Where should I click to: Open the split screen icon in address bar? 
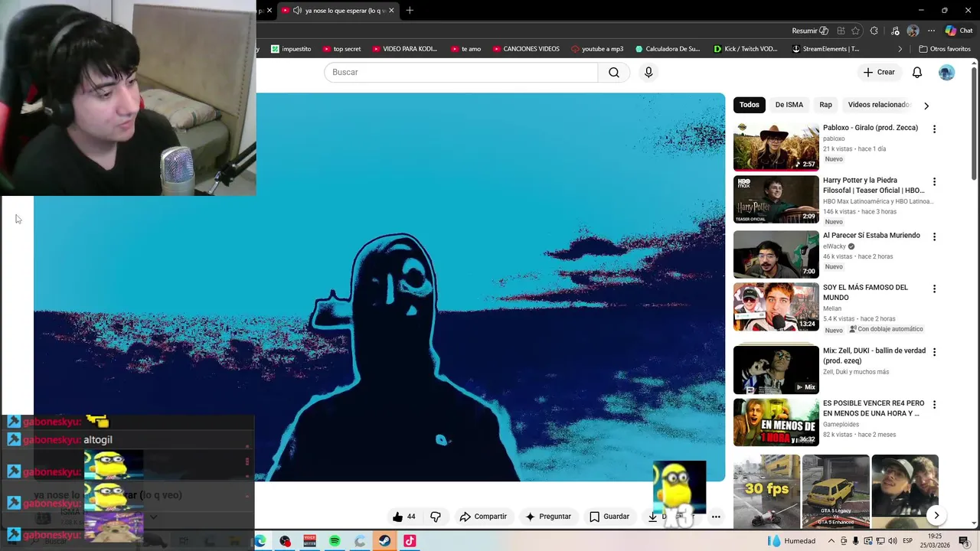point(841,31)
